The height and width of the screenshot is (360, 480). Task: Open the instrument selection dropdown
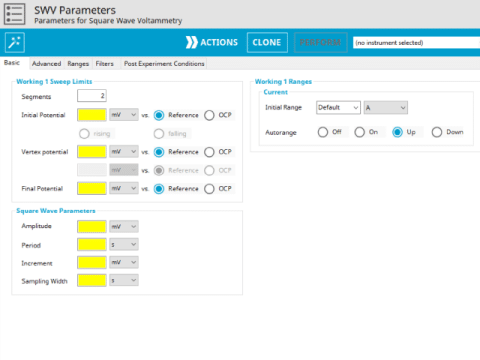(x=416, y=43)
